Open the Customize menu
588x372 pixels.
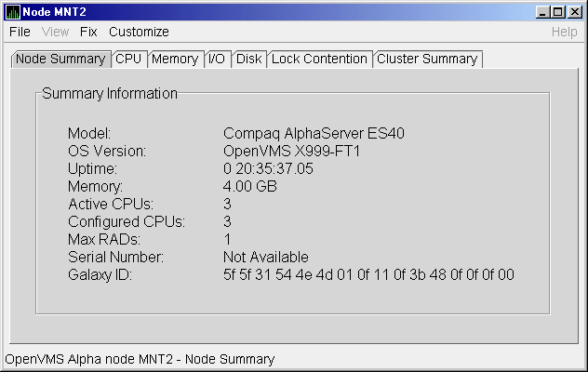coord(139,32)
